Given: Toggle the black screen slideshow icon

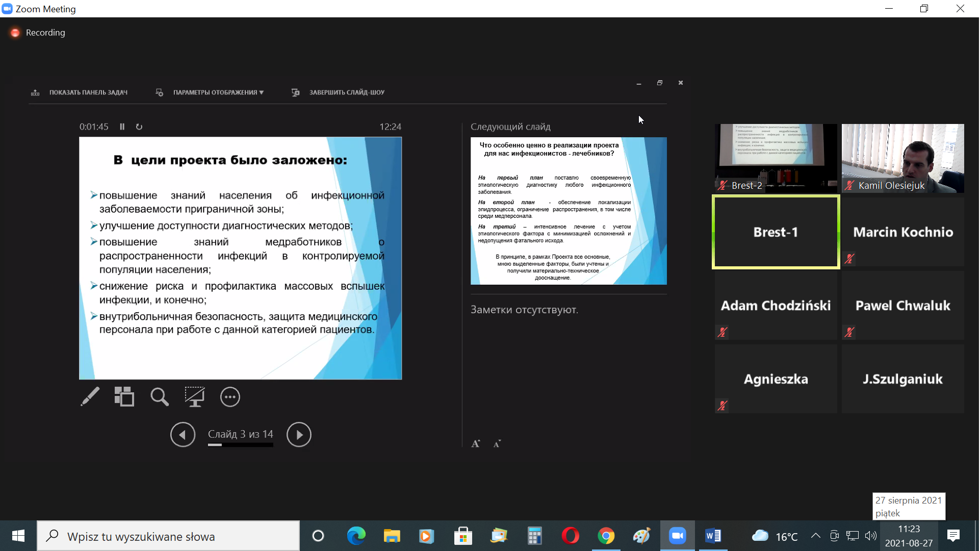Looking at the screenshot, I should pos(194,397).
